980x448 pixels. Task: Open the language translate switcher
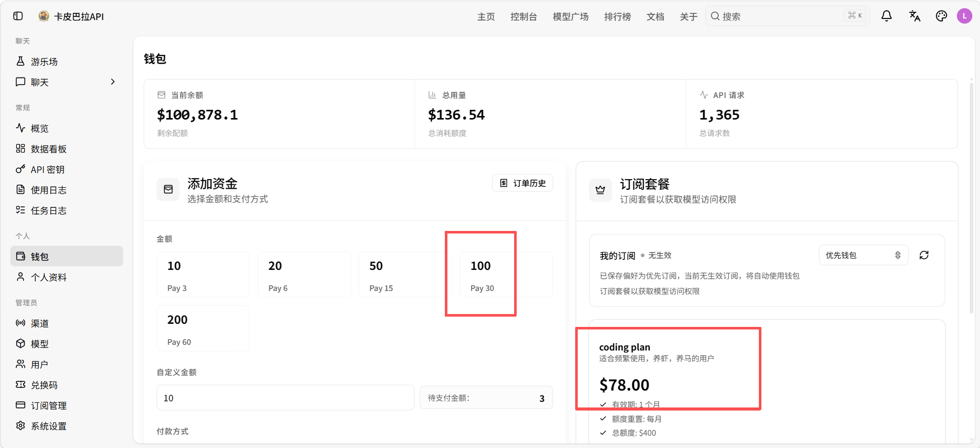(x=914, y=16)
